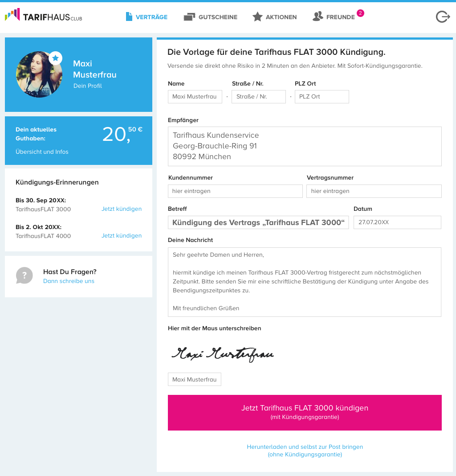This screenshot has height=476, width=456.
Task: Open the Gutscheine tab
Action: [218, 17]
